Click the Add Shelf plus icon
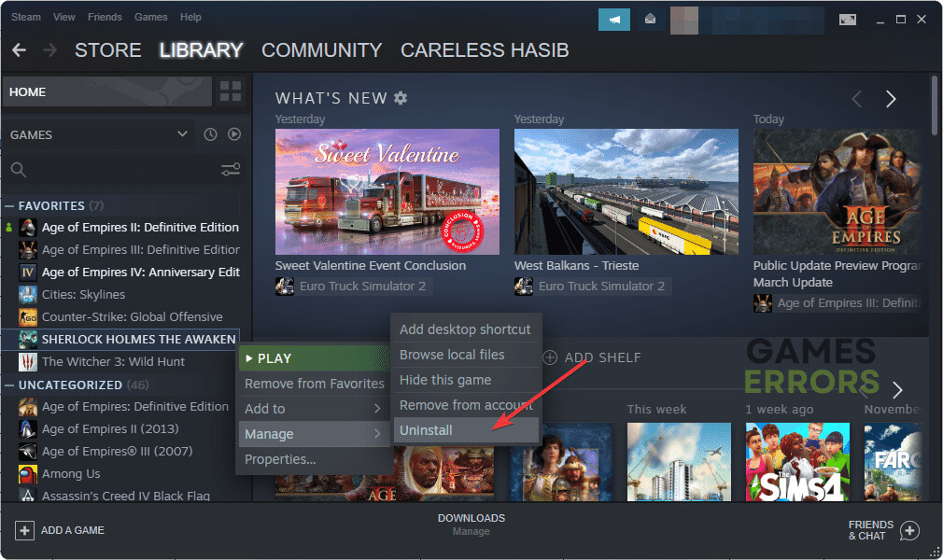943x560 pixels. (550, 357)
